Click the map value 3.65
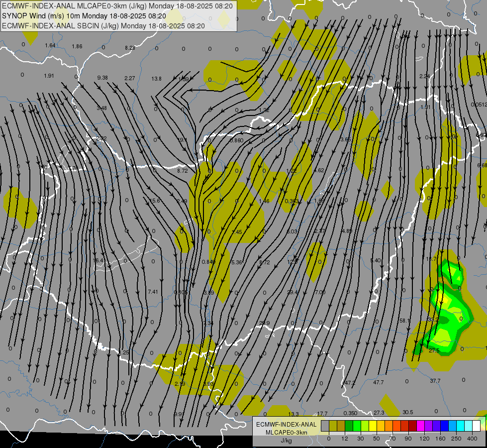The height and width of the screenshot is (448, 487). coord(345,139)
